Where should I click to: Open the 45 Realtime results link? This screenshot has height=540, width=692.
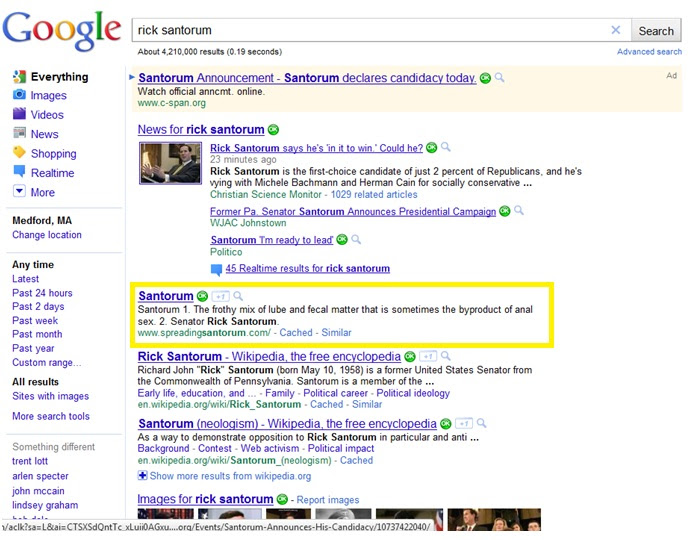308,268
